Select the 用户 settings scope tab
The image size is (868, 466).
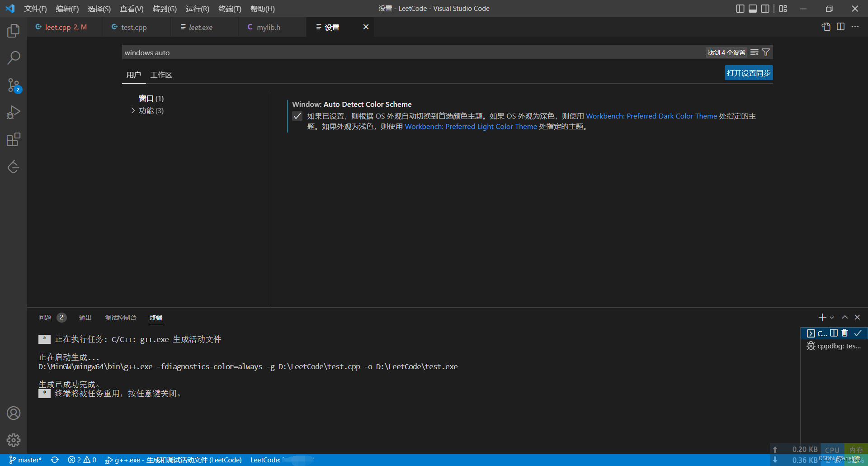point(134,75)
